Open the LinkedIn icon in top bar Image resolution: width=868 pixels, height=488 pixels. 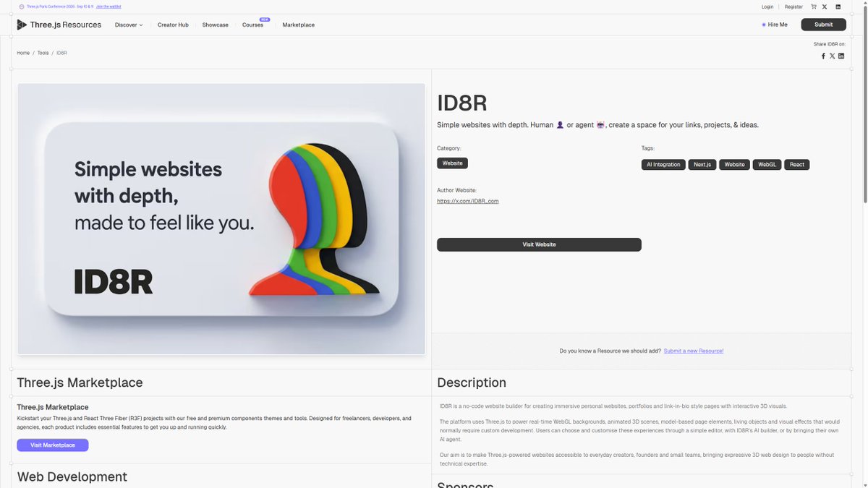coord(838,7)
